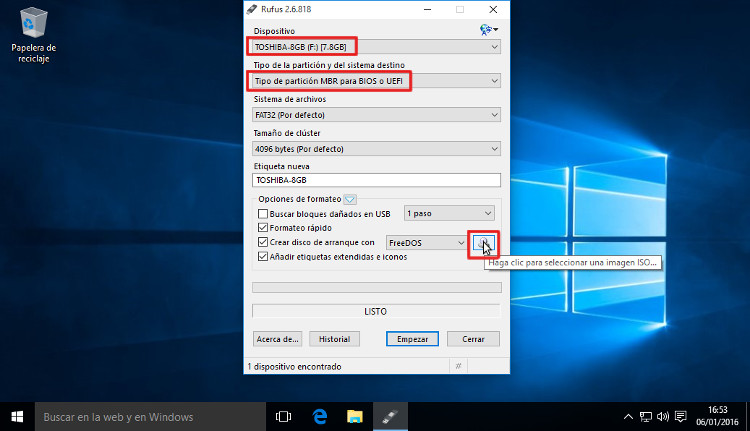Toggle 'Formateo rápido' checkbox
Viewport: 750px width, 431px height.
263,228
